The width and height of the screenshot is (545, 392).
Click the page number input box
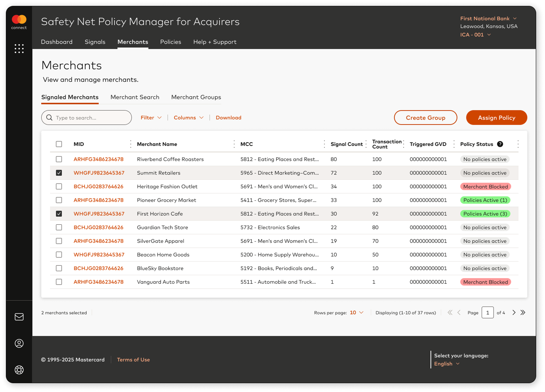pos(488,312)
